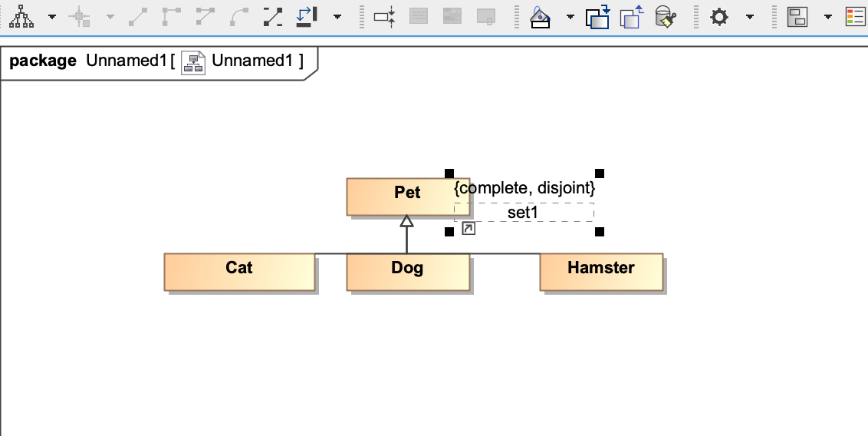Click the set1 generalization set label
Image resolution: width=868 pixels, height=436 pixels.
(x=524, y=212)
